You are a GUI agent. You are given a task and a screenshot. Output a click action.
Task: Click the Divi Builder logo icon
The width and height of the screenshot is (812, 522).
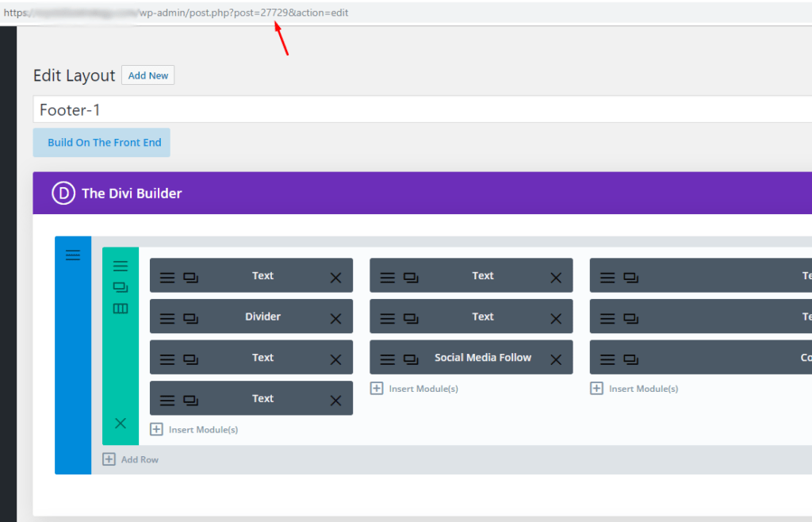tap(63, 193)
